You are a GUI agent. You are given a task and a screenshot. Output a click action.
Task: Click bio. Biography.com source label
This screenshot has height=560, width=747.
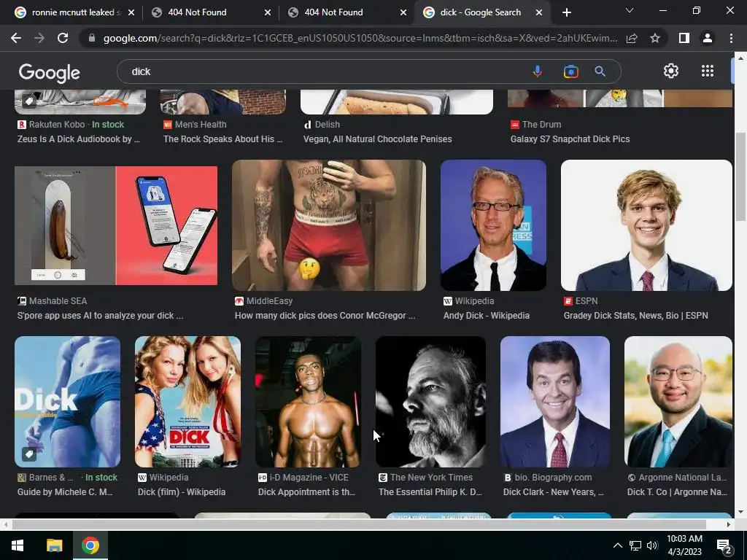[x=553, y=477]
